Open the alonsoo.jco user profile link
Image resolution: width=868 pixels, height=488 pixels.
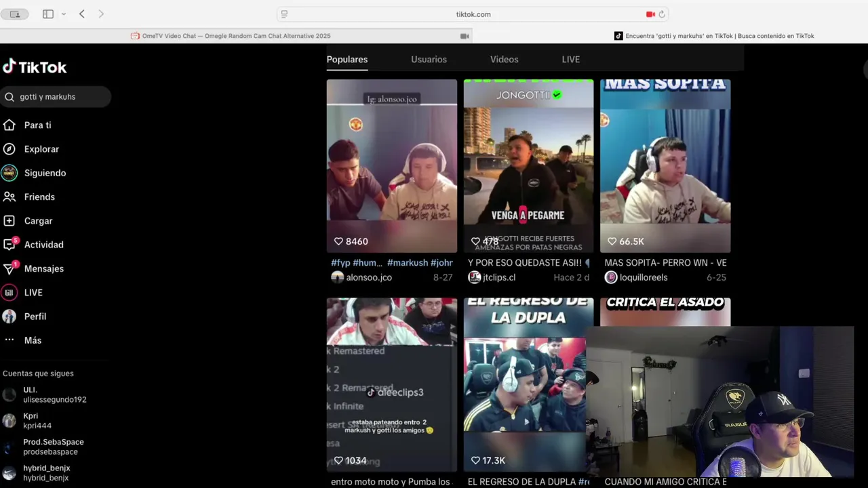click(x=369, y=277)
